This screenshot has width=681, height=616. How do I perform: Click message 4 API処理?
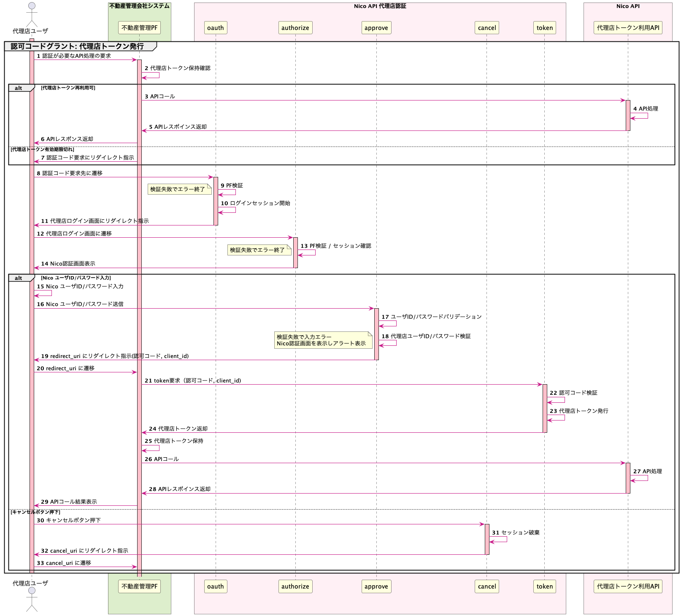click(x=646, y=109)
